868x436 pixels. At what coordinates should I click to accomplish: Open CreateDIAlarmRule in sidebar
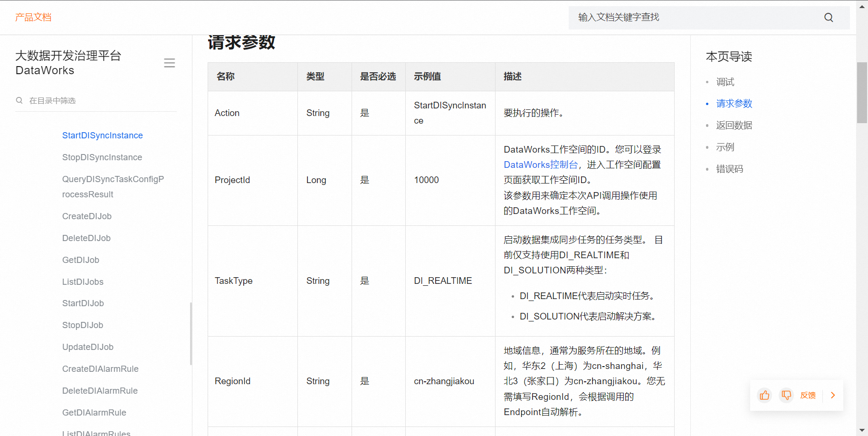[100, 369]
